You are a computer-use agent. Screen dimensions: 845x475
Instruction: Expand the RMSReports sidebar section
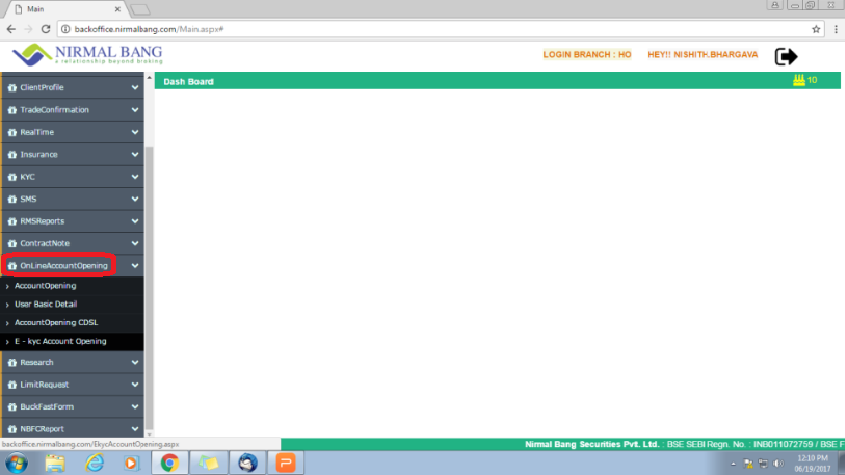point(72,221)
